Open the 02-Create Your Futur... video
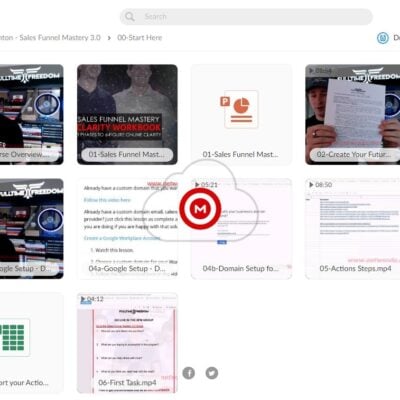This screenshot has height=400, width=400. click(353, 114)
